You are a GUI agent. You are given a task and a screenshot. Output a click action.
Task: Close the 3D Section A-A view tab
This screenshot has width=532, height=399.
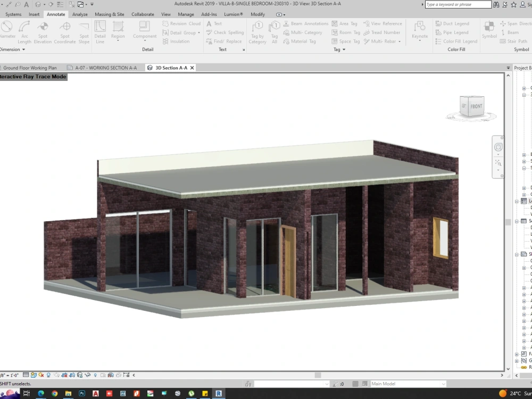tap(192, 68)
